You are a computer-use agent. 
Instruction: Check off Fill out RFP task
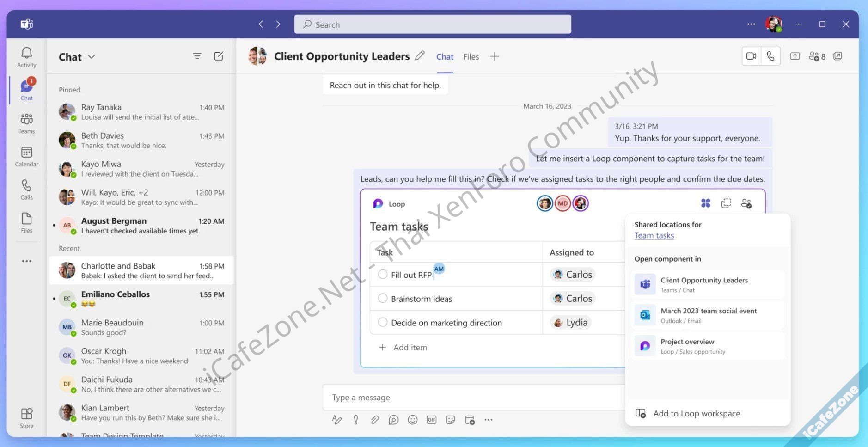383,274
